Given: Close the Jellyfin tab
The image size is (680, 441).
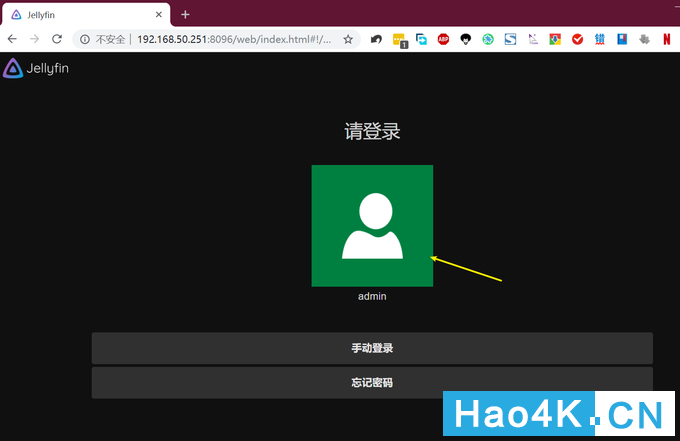Looking at the screenshot, I should (x=159, y=15).
